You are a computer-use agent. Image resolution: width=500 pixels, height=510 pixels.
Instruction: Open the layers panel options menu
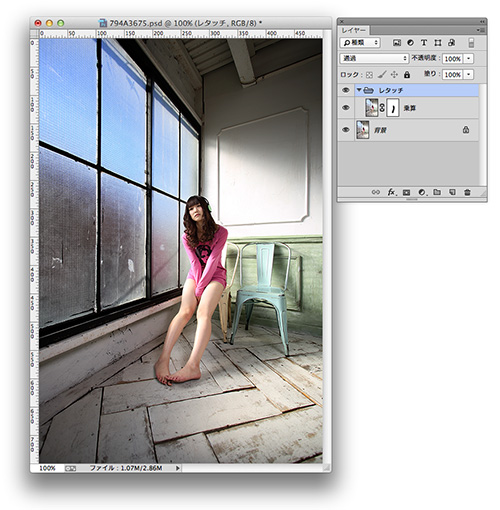[480, 30]
